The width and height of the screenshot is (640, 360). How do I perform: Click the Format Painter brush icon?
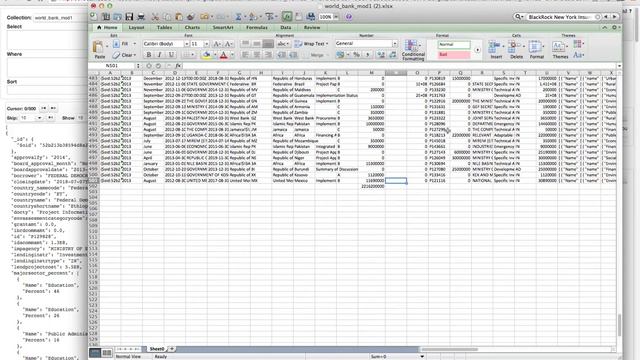point(191,17)
